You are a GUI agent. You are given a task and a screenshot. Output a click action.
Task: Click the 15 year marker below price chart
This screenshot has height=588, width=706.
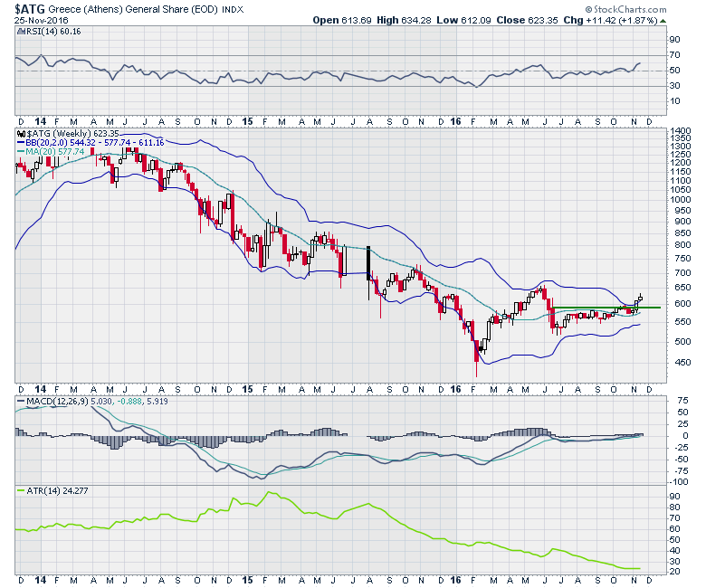(x=247, y=387)
